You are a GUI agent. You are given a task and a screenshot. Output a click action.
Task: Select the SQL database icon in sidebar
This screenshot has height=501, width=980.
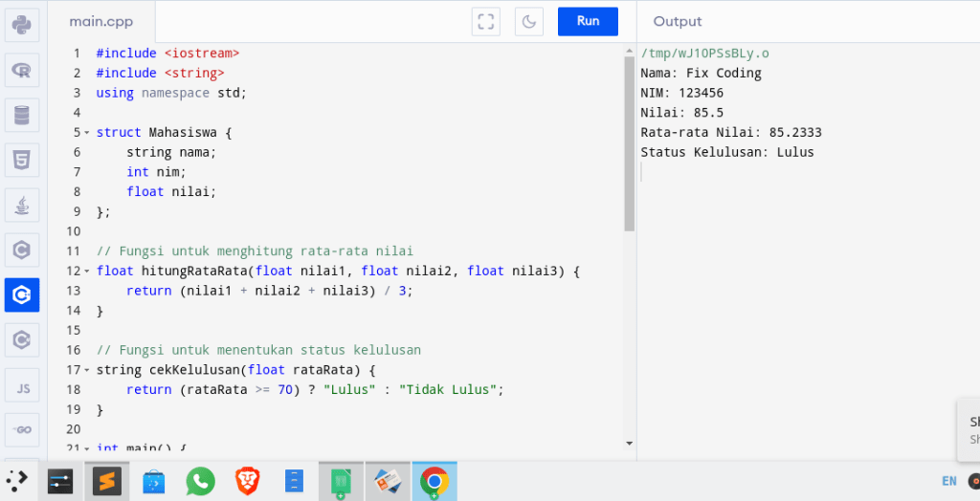pyautogui.click(x=22, y=116)
